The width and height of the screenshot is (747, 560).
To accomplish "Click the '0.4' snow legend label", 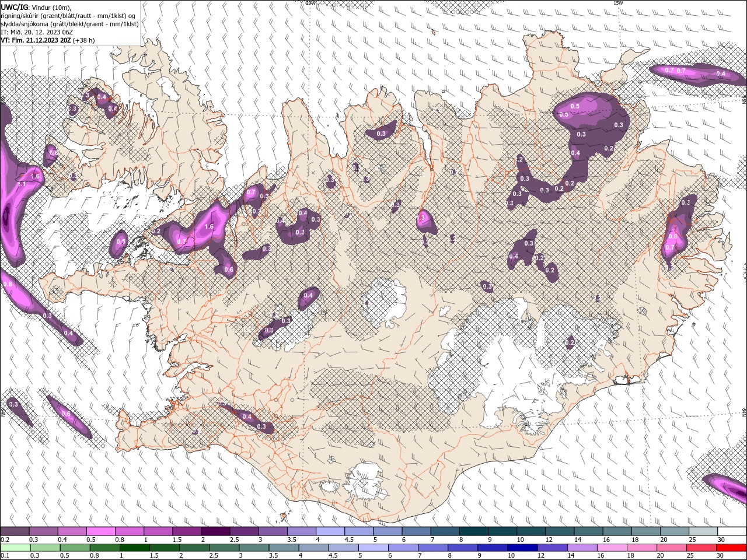I will pyautogui.click(x=62, y=540).
